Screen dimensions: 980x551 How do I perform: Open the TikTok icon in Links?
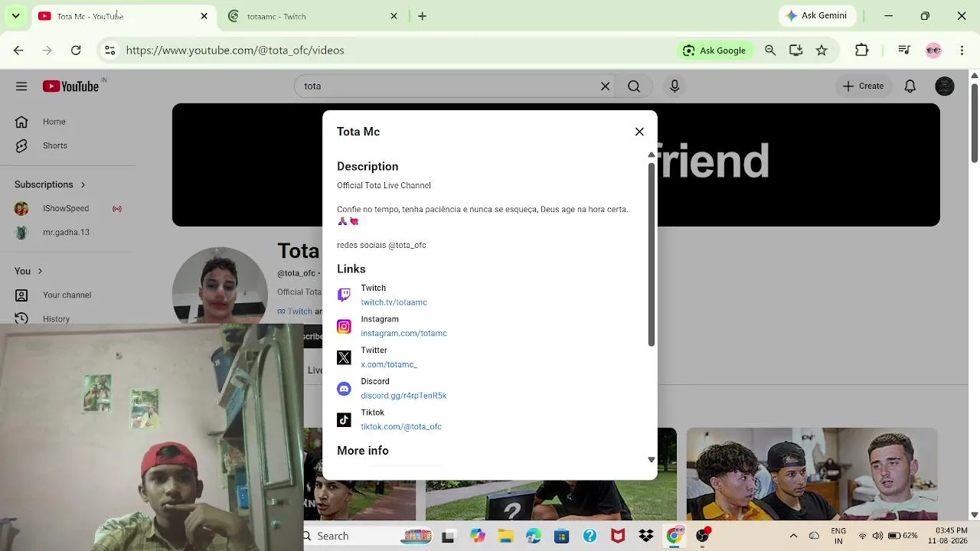[x=344, y=420]
